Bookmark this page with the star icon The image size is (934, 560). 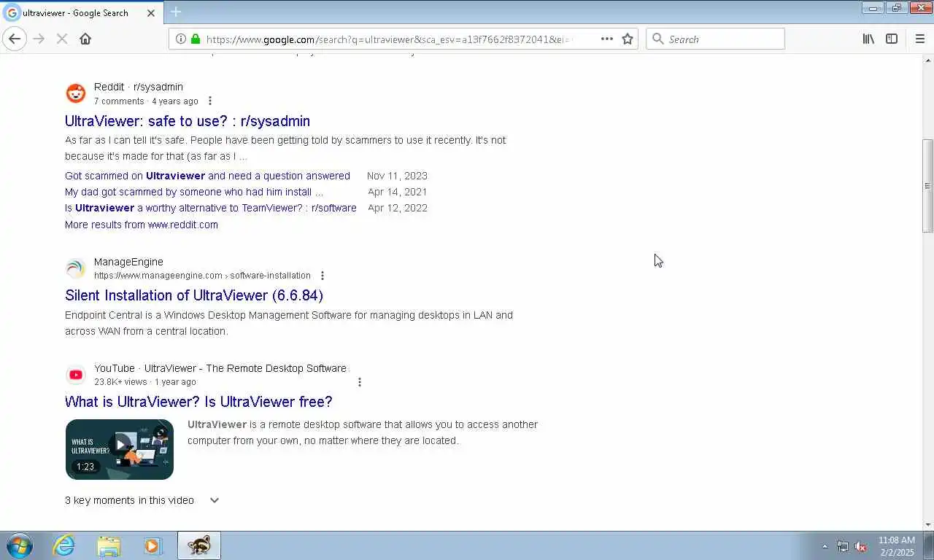click(x=628, y=39)
